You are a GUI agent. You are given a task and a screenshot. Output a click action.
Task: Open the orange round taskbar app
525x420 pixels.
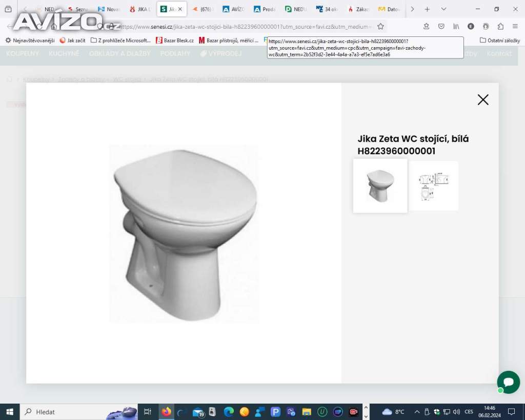(244, 412)
